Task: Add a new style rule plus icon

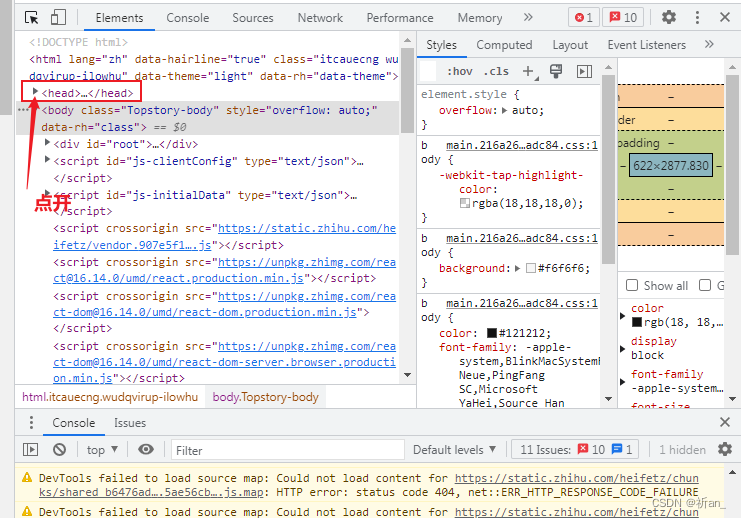Action: pos(529,71)
